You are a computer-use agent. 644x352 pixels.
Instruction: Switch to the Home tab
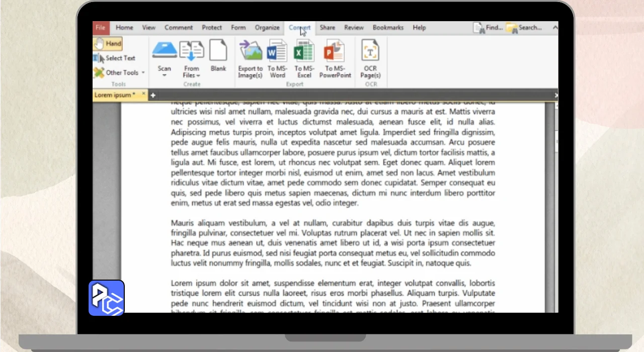[x=124, y=28]
